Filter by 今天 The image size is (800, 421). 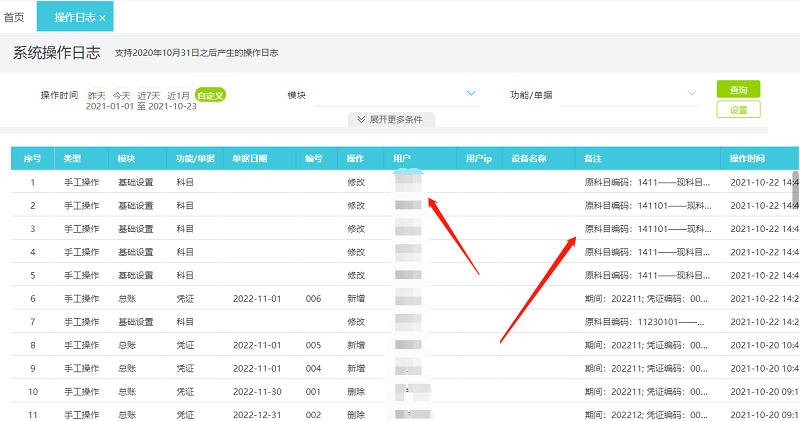tap(121, 95)
